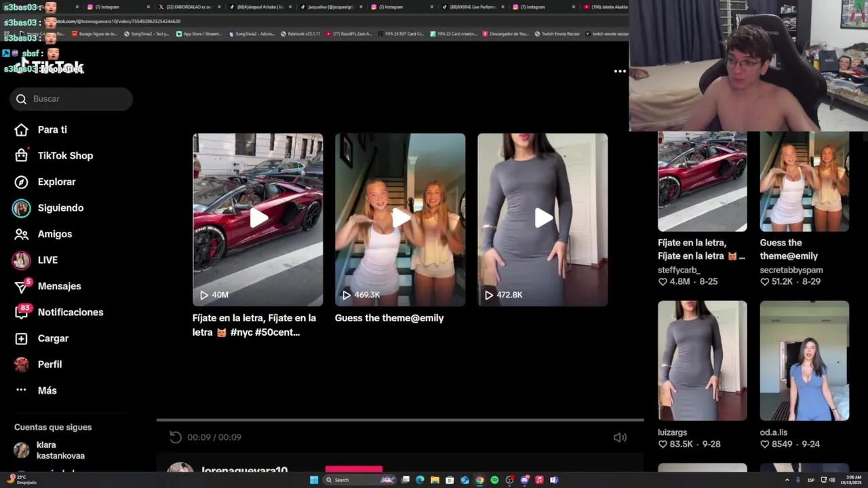Click steffycarb_ username
Image resolution: width=868 pixels, height=488 pixels.
[679, 270]
